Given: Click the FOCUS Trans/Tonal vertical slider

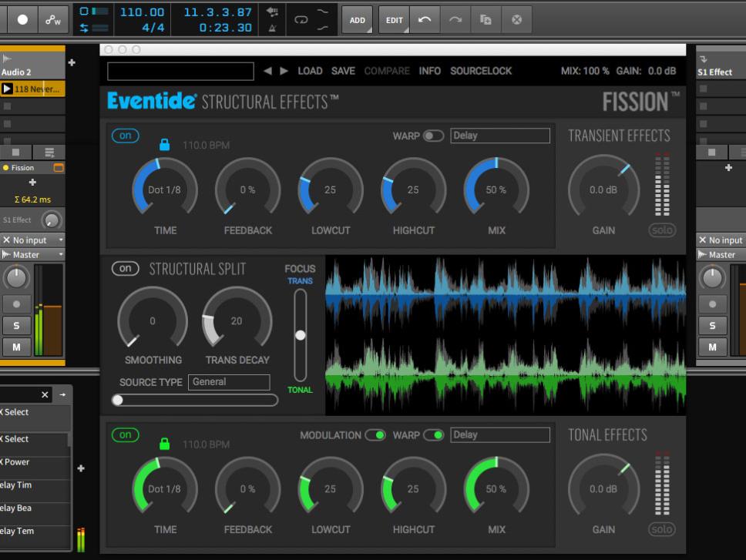Looking at the screenshot, I should pos(300,334).
